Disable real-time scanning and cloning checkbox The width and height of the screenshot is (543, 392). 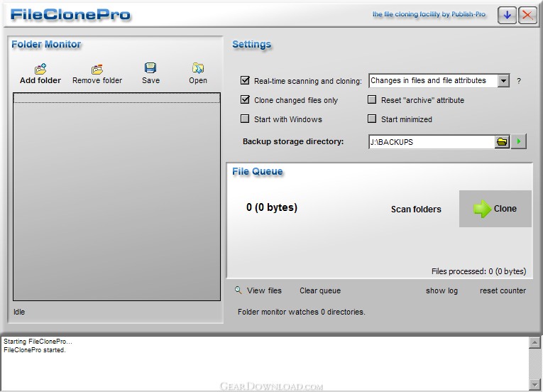point(245,80)
